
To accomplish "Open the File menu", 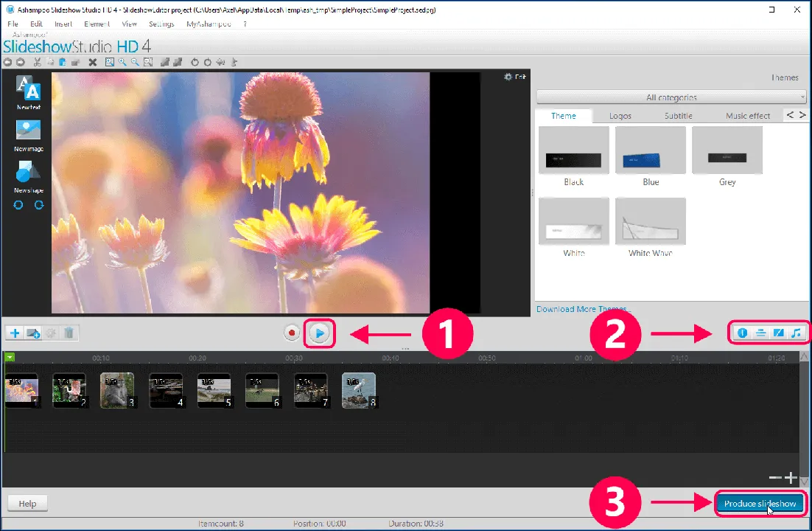I will coord(13,24).
